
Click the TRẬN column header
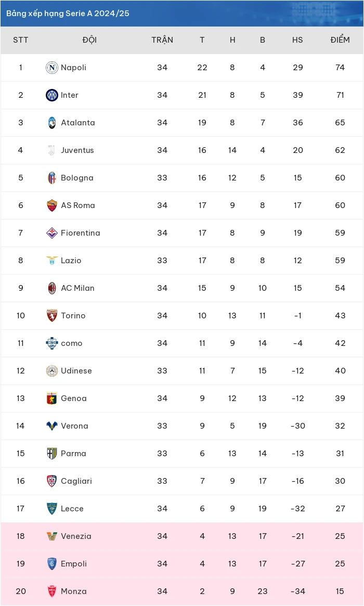click(162, 40)
